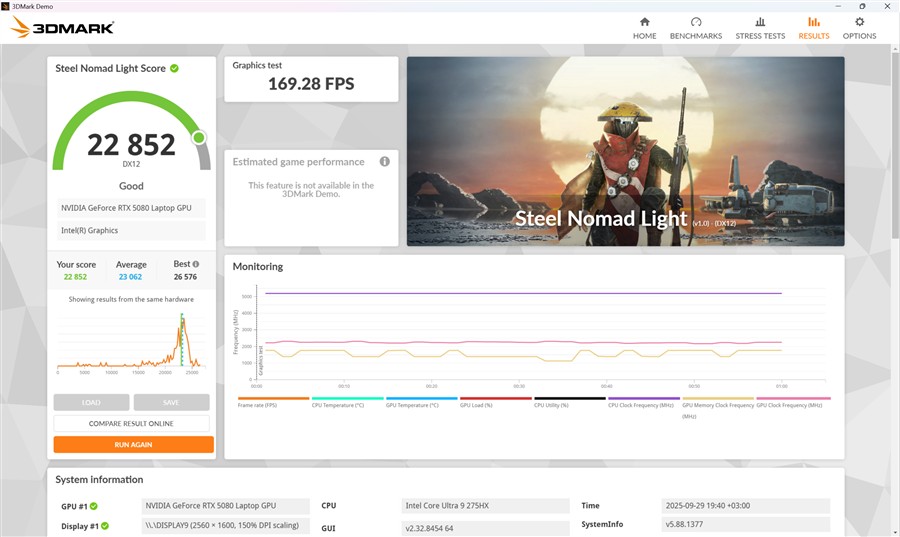The height and width of the screenshot is (537, 900).
Task: Click the green check icon next to Display #1
Action: point(103,525)
